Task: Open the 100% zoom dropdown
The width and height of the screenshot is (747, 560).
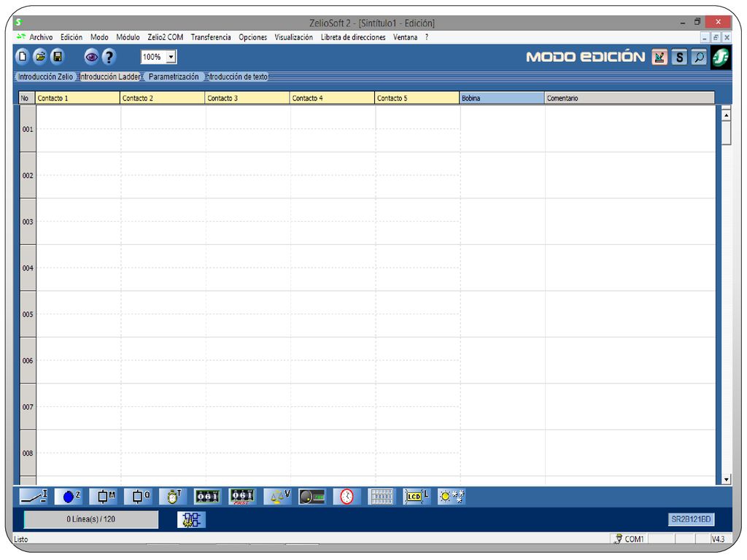Action: 171,57
